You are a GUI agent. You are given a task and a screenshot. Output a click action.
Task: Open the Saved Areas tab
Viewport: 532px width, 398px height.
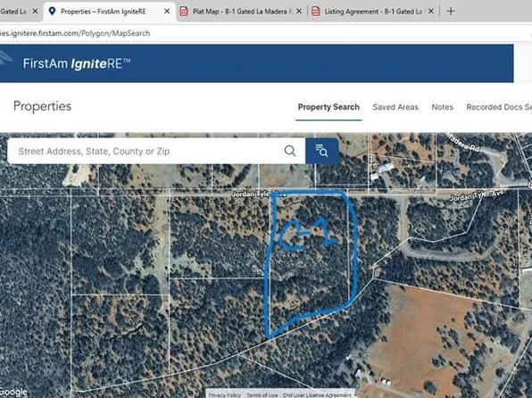click(395, 107)
